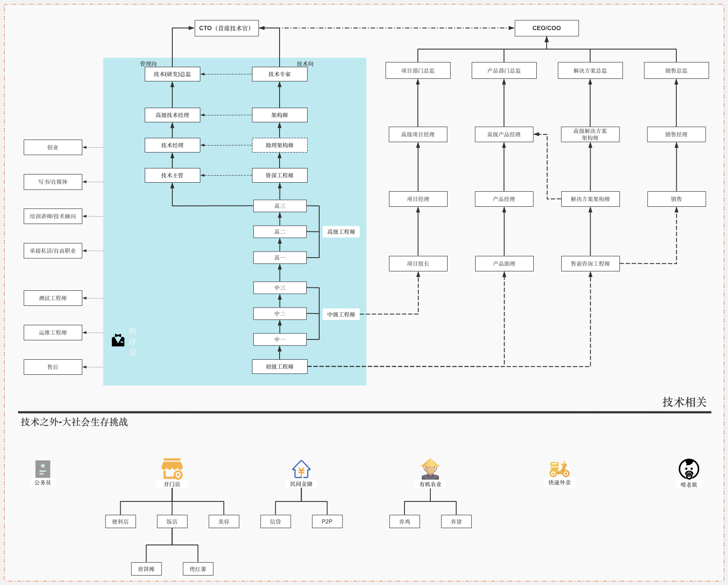This screenshot has width=728, height=585.
Task: Click the 养猪 box
Action: pyautogui.click(x=456, y=522)
